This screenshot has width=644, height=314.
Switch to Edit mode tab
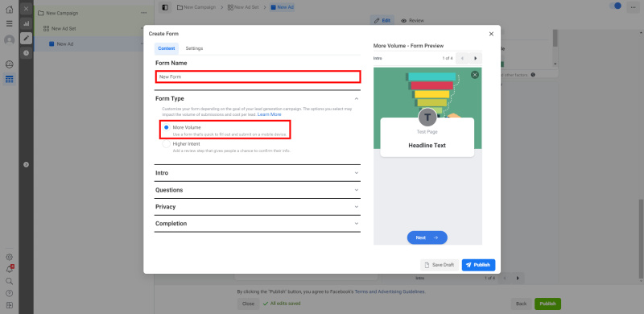tap(382, 21)
